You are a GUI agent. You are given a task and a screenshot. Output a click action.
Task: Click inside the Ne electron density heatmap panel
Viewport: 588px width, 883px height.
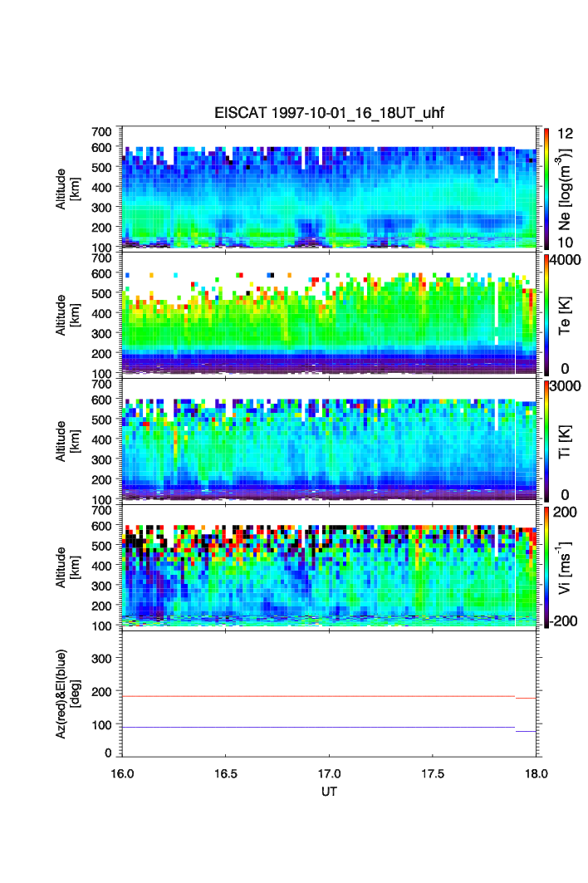pos(329,188)
